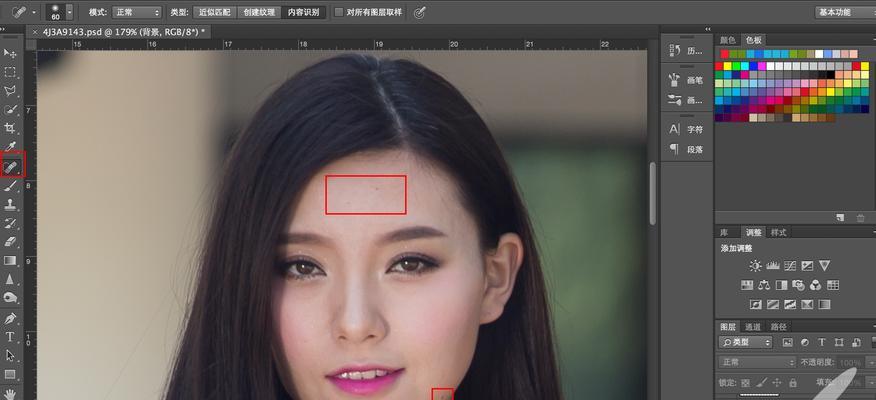Select the History Brush tool
The height and width of the screenshot is (400, 876).
click(x=10, y=223)
